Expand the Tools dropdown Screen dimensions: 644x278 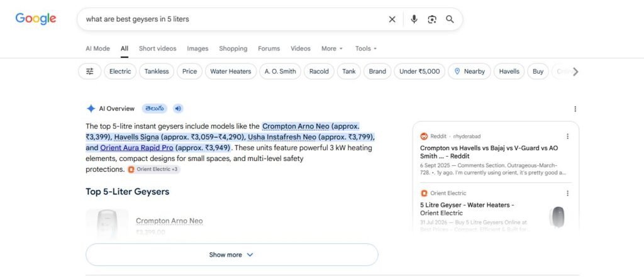(x=366, y=48)
